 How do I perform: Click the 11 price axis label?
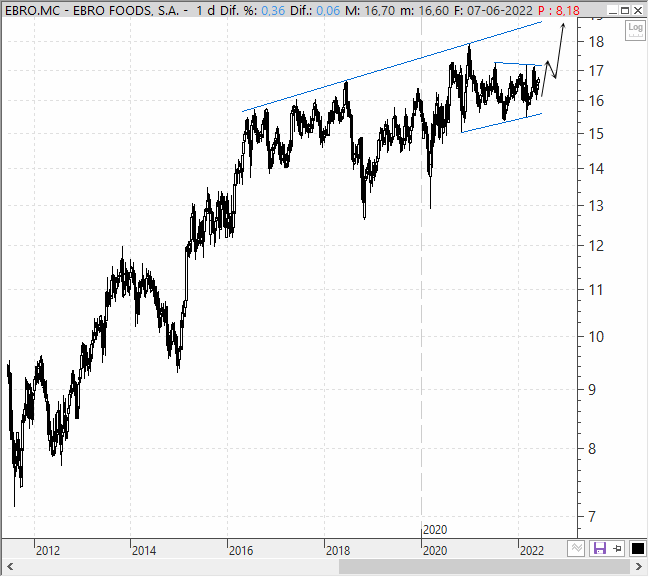596,289
